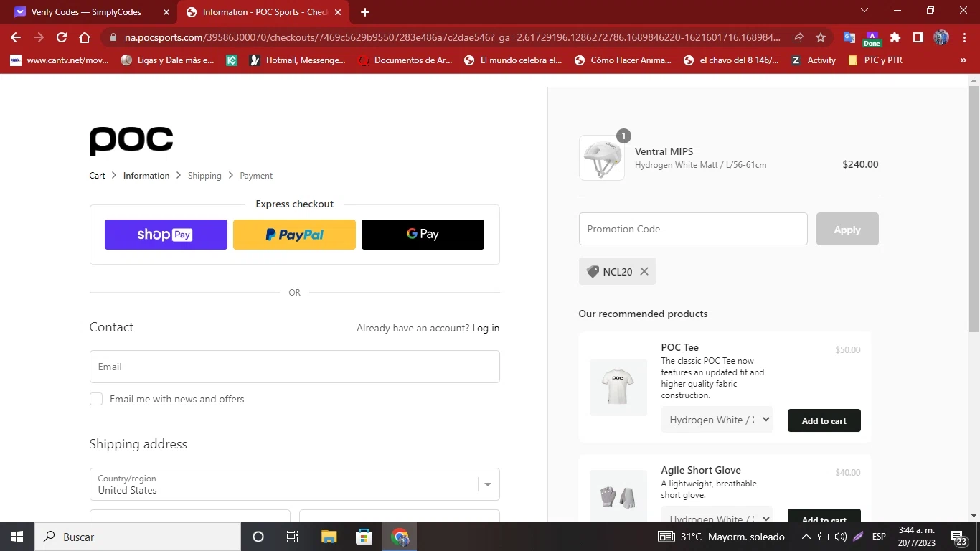This screenshot has width=980, height=551.
Task: Open the Ligas y Dale màs bookmark
Action: tap(168, 60)
